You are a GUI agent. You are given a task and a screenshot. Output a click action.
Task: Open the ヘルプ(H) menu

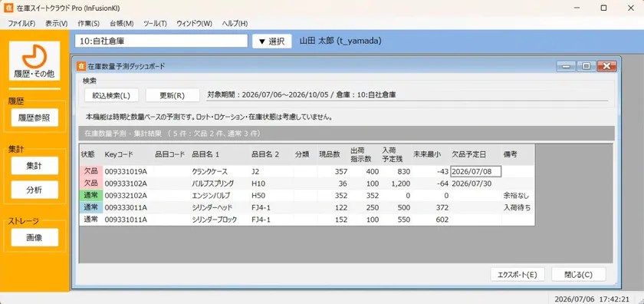click(x=235, y=24)
